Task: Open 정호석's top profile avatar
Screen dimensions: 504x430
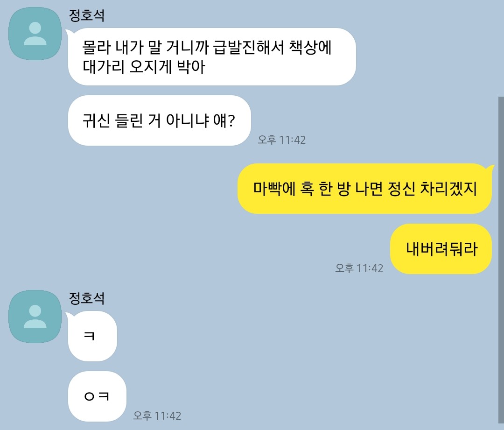Action: [35, 34]
